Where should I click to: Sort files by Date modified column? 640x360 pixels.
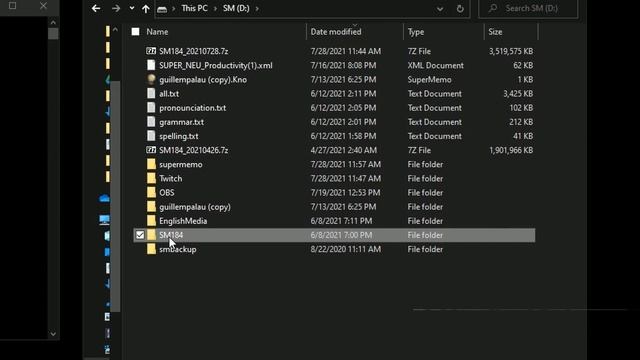tap(336, 32)
